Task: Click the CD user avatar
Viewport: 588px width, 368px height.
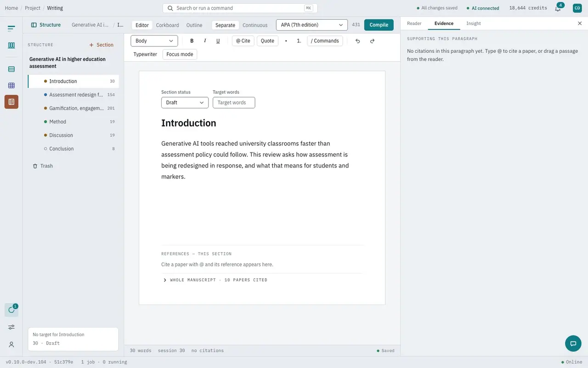Action: coord(577,8)
